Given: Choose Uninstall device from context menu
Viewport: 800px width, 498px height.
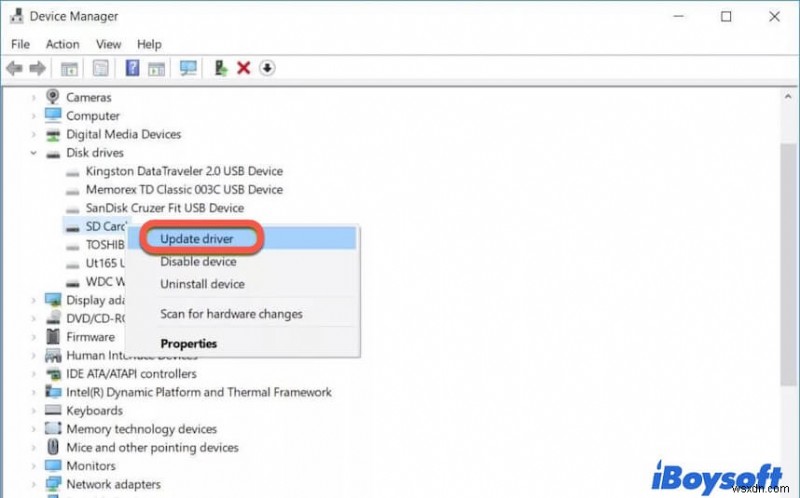Looking at the screenshot, I should (x=242, y=284).
